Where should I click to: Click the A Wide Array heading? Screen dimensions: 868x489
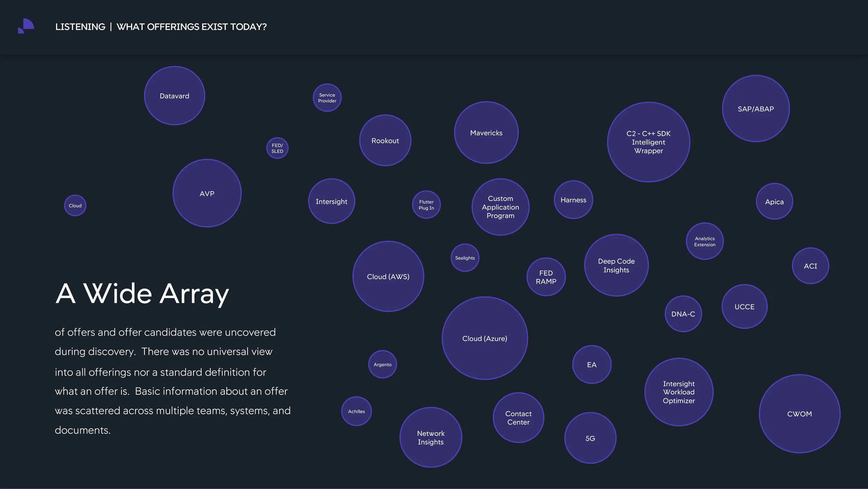coord(142,293)
